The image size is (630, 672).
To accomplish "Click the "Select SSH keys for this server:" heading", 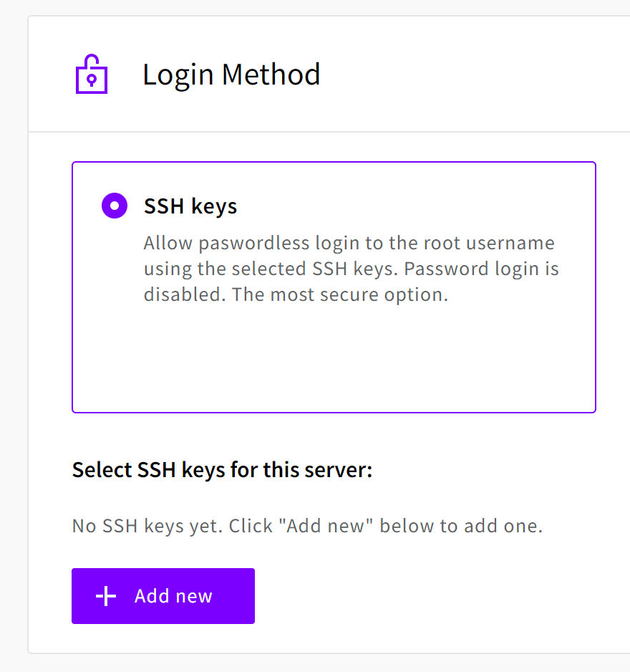I will [222, 470].
